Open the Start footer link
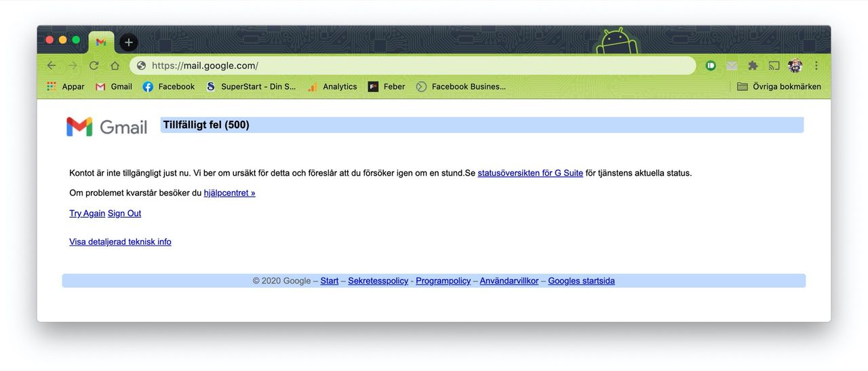868x371 pixels. [x=330, y=281]
